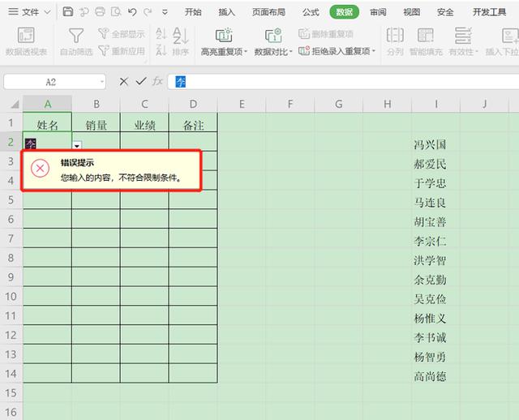Switch to the 安全 tab
The height and width of the screenshot is (420, 519).
[x=445, y=12]
